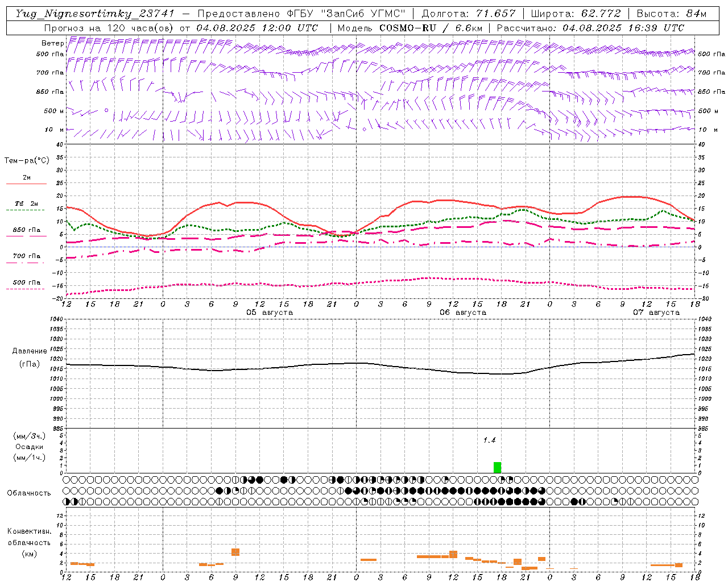Click '700 гПа' in the temperature legend
Viewport: 728px width, 582px height.
click(x=27, y=256)
